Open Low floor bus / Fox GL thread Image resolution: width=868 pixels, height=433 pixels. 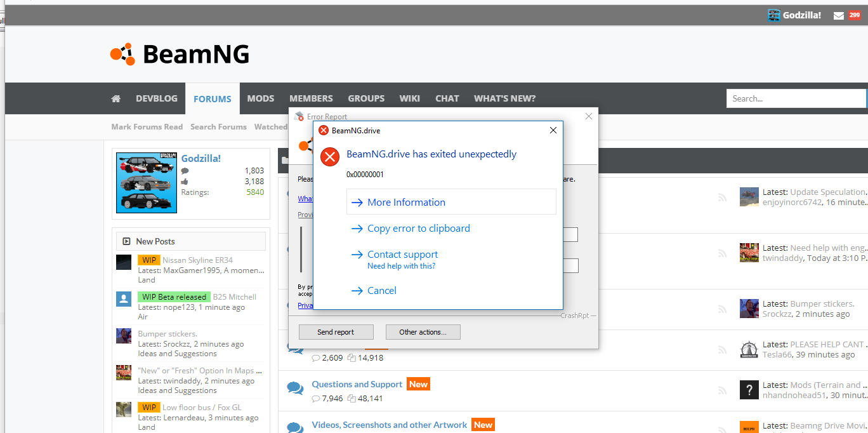(202, 407)
